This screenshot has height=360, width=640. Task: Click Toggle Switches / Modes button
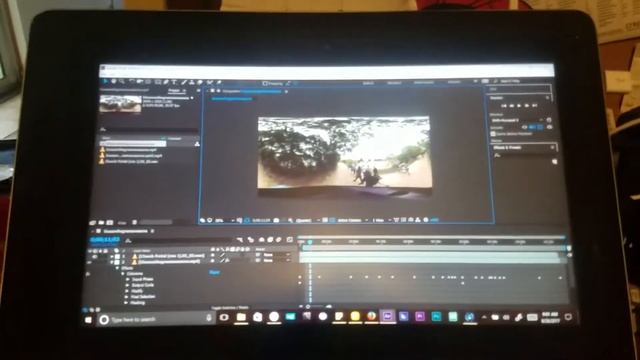click(230, 307)
